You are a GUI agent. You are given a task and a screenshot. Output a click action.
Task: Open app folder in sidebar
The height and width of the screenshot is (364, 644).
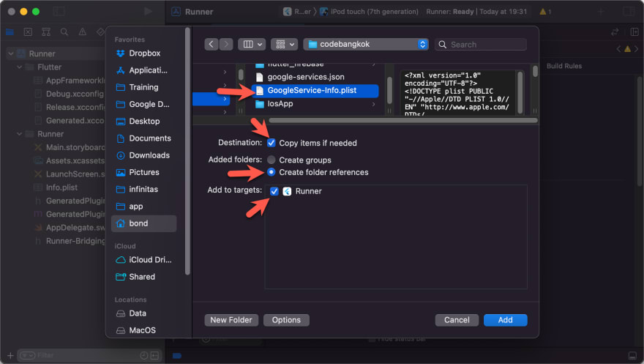[x=143, y=207]
